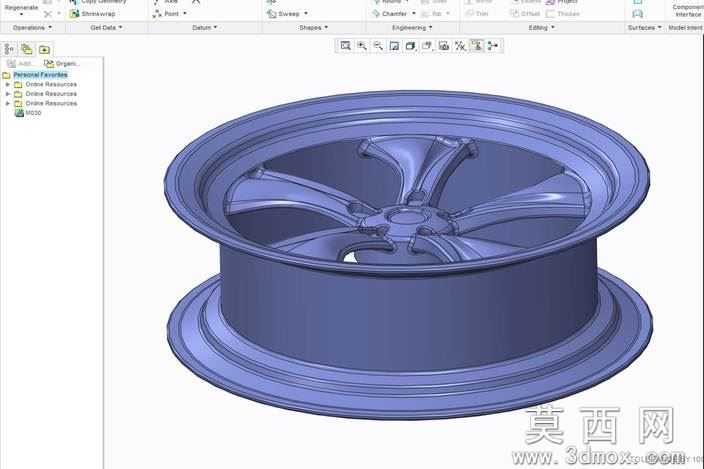Click the Refit view icon
The width and height of the screenshot is (704, 469).
[x=345, y=46]
